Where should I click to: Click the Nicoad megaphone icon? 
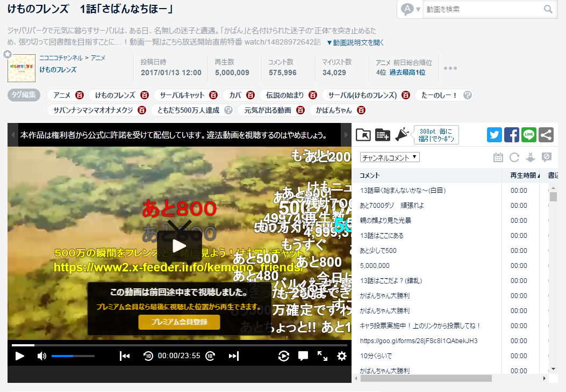[402, 134]
